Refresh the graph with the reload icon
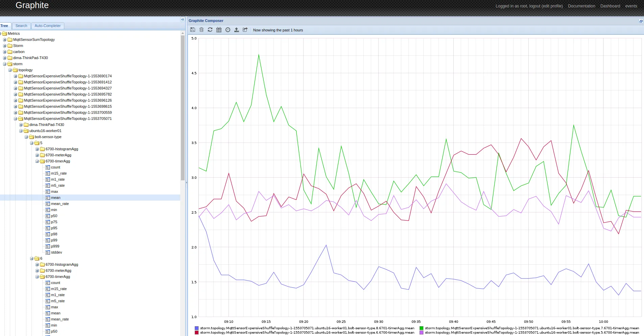This screenshot has height=336, width=644. click(210, 30)
